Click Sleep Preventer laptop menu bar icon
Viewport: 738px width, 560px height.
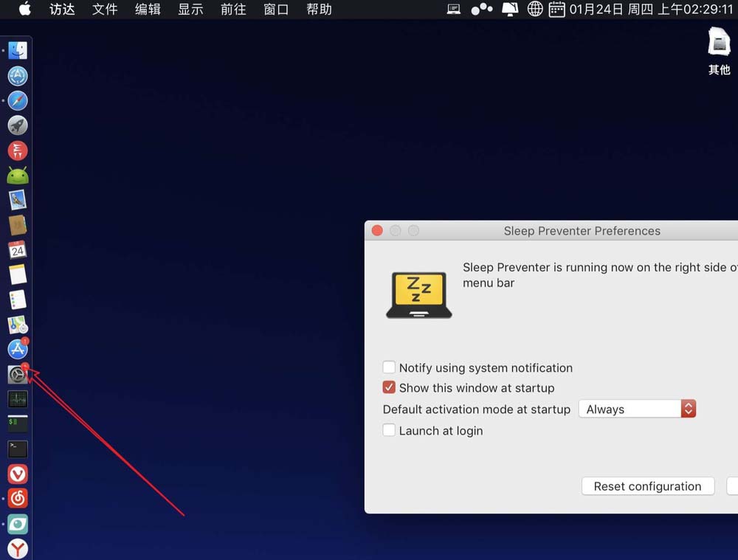[x=454, y=9]
